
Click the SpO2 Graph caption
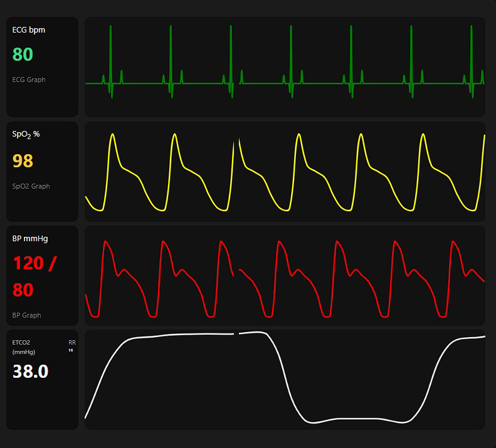31,186
